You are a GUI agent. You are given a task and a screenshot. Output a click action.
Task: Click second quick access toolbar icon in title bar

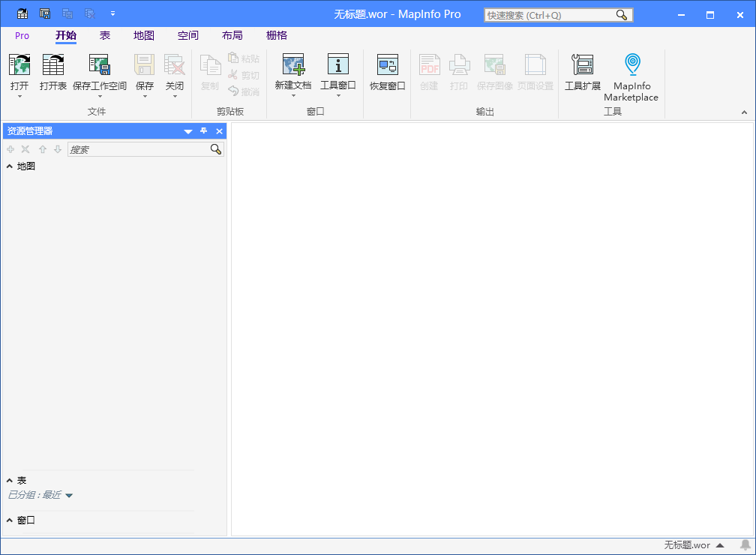coord(45,14)
